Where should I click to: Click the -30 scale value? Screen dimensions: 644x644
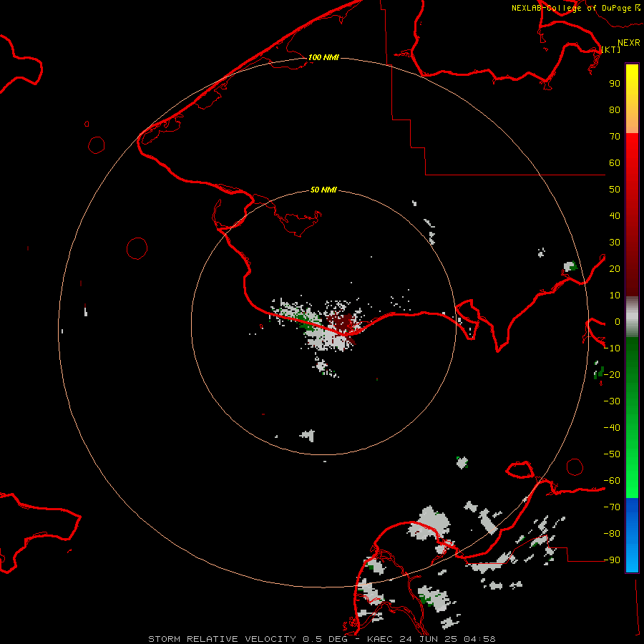tap(612, 401)
